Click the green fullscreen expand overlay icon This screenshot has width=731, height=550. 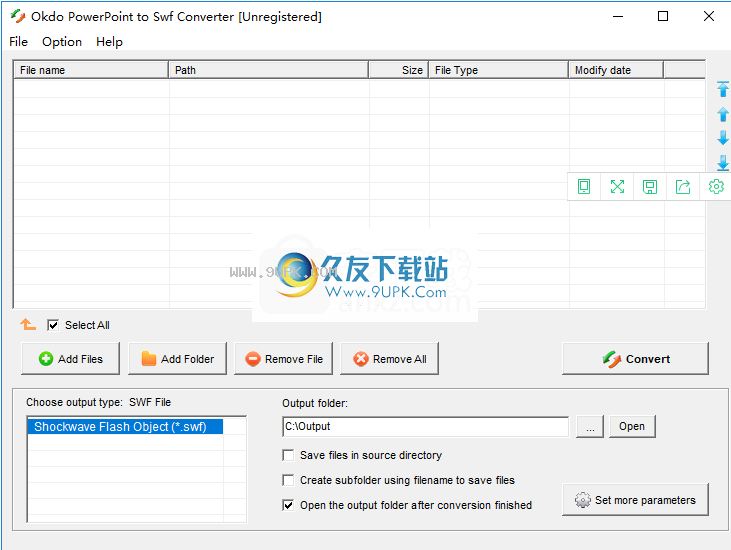pyautogui.click(x=617, y=186)
